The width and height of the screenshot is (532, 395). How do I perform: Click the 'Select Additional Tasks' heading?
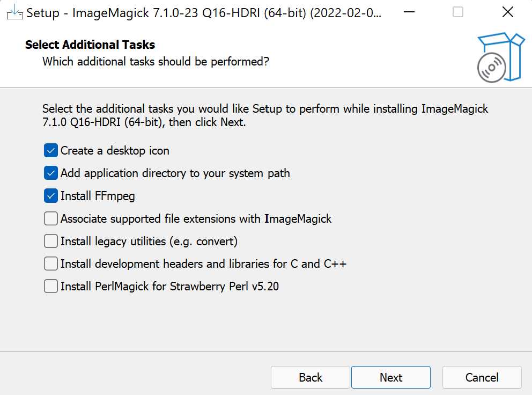coord(90,45)
